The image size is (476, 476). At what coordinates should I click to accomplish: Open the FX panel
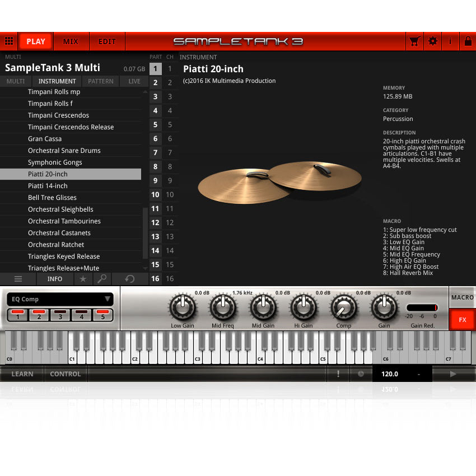tap(462, 319)
